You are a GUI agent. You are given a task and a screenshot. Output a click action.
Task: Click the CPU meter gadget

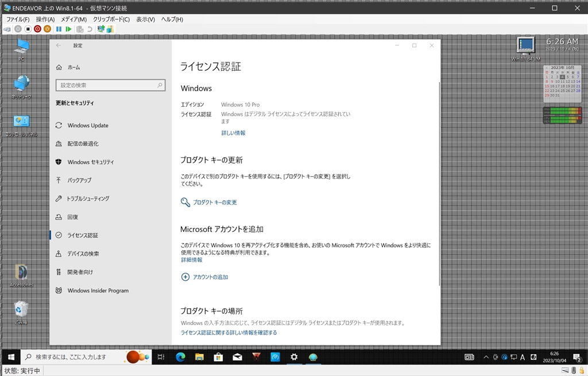click(x=563, y=115)
